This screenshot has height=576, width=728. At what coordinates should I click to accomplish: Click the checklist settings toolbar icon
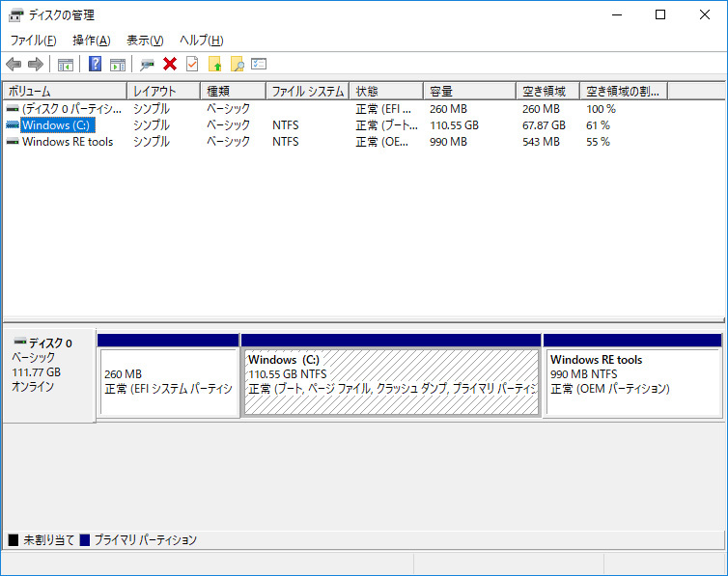click(259, 64)
